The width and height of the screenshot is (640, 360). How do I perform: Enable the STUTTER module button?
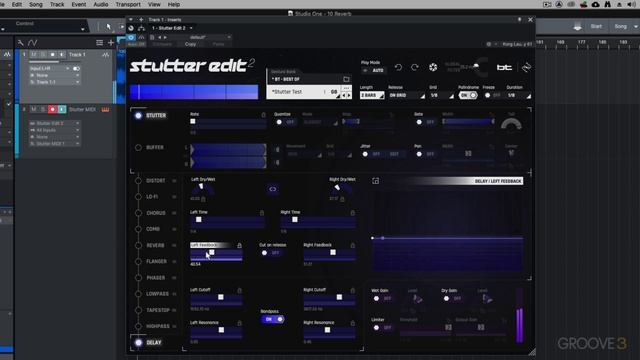(138, 116)
